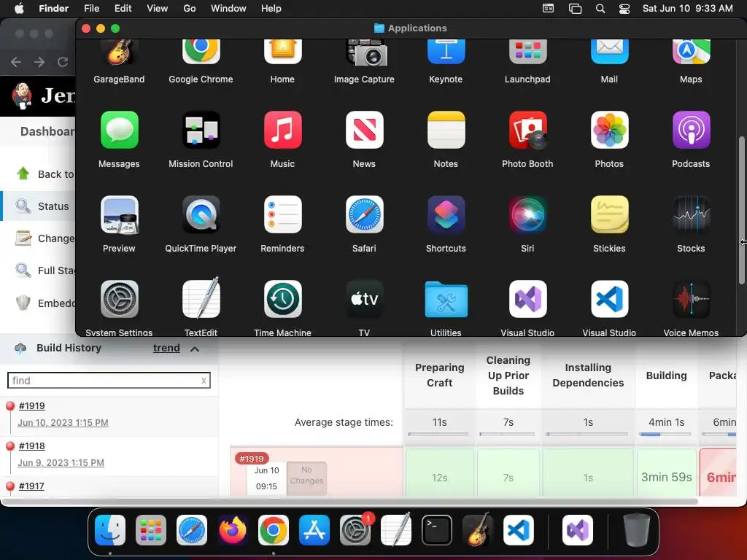Collapse the Build History panel chevron
The width and height of the screenshot is (747, 560).
194,349
